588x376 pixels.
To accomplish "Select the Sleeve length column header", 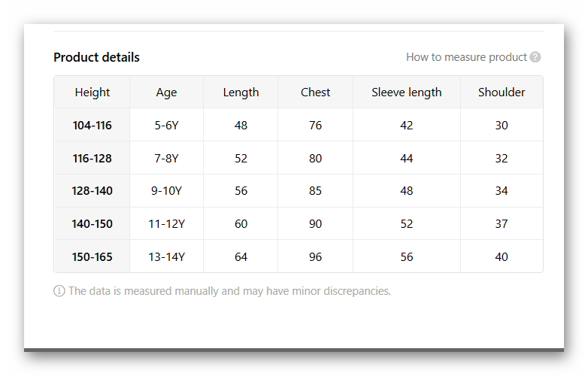I will [x=406, y=92].
